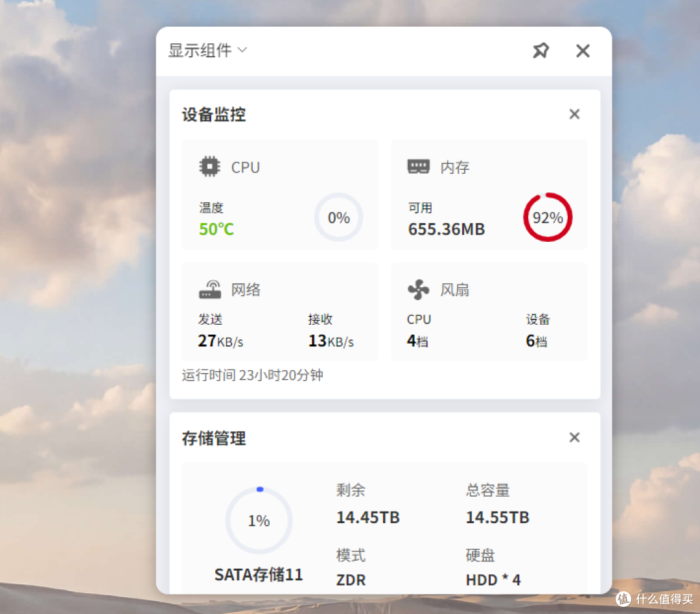Click the 网络 router icon
The width and height of the screenshot is (700, 614).
pos(210,289)
